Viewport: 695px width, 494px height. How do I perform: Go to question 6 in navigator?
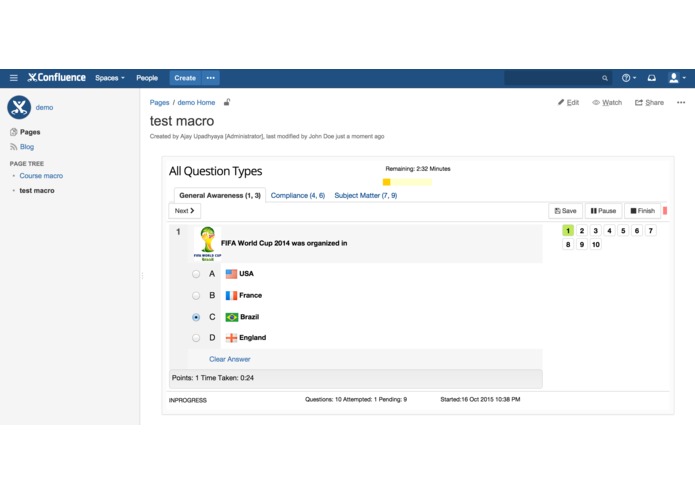tap(636, 231)
